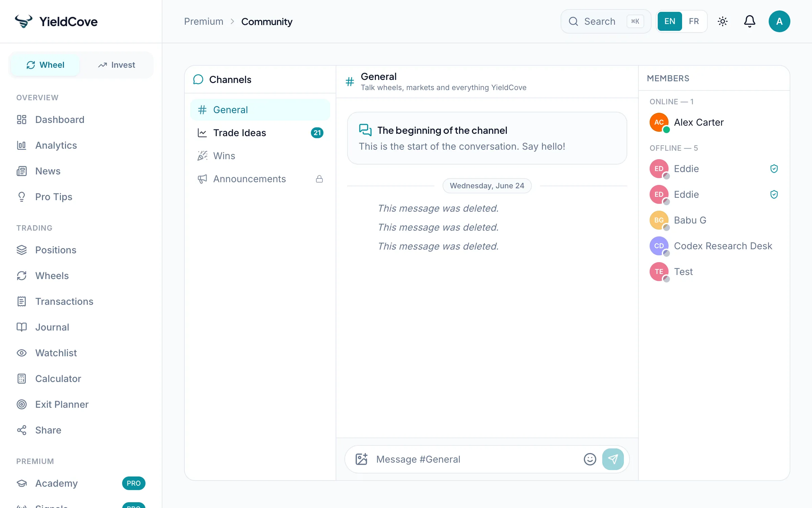Click the News newspaper icon

(22, 171)
